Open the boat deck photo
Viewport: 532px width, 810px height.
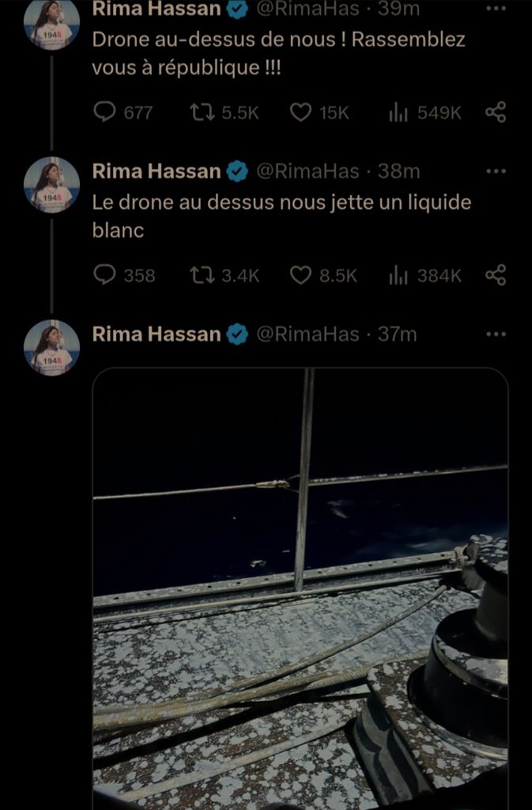click(300, 585)
